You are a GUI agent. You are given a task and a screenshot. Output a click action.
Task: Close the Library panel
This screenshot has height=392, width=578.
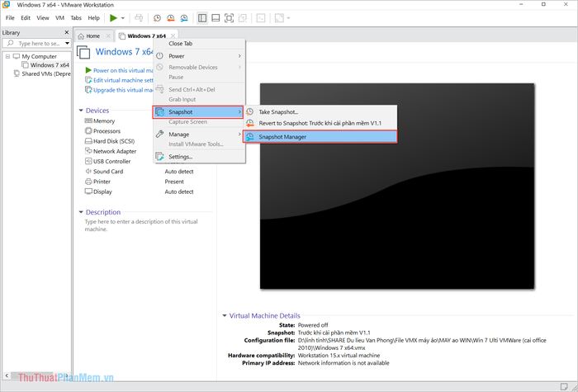click(x=67, y=32)
